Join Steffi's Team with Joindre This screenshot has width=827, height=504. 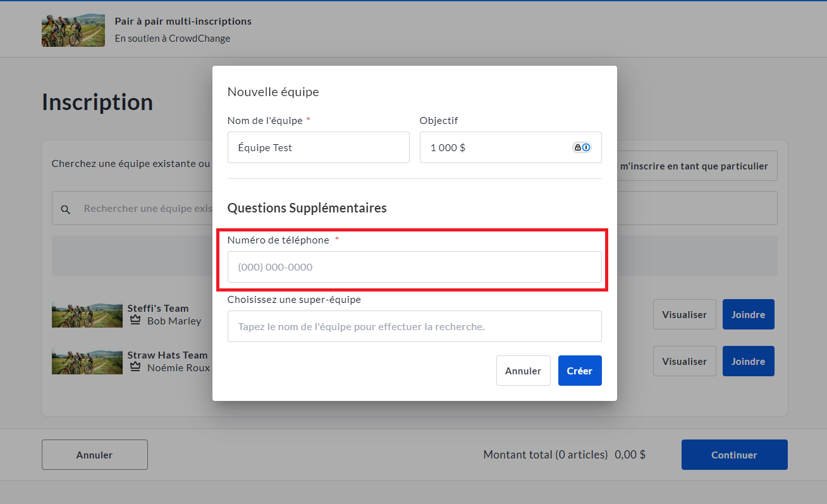point(748,314)
